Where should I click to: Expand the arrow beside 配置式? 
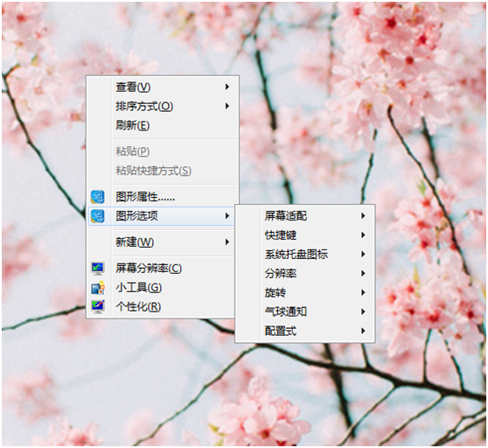[363, 331]
